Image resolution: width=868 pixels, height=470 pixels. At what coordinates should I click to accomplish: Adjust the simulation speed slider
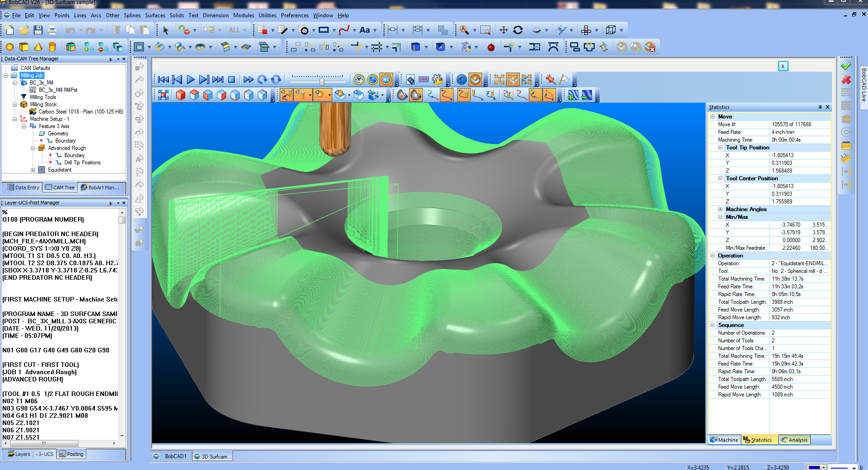322,81
